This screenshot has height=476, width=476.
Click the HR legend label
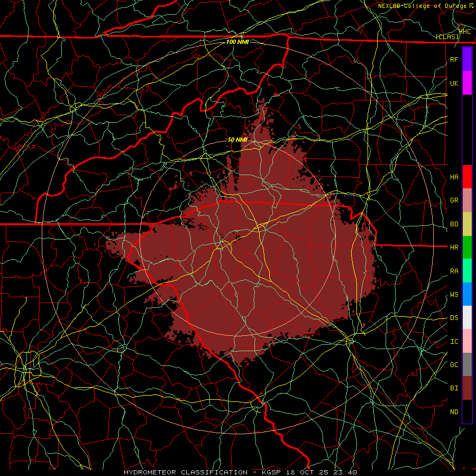tap(454, 248)
